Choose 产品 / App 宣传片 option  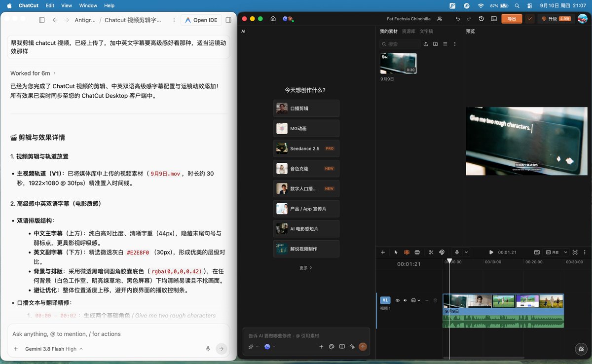306,209
